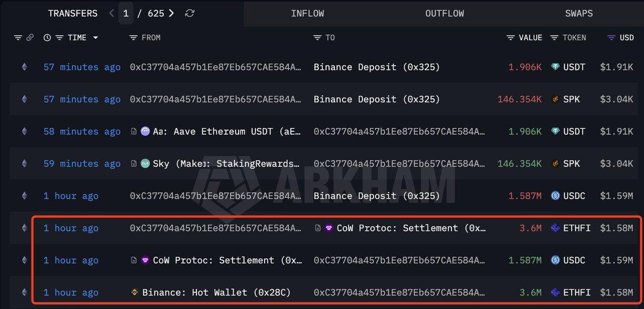644x309 pixels.
Task: Open the FROM column filter
Action: (134, 38)
